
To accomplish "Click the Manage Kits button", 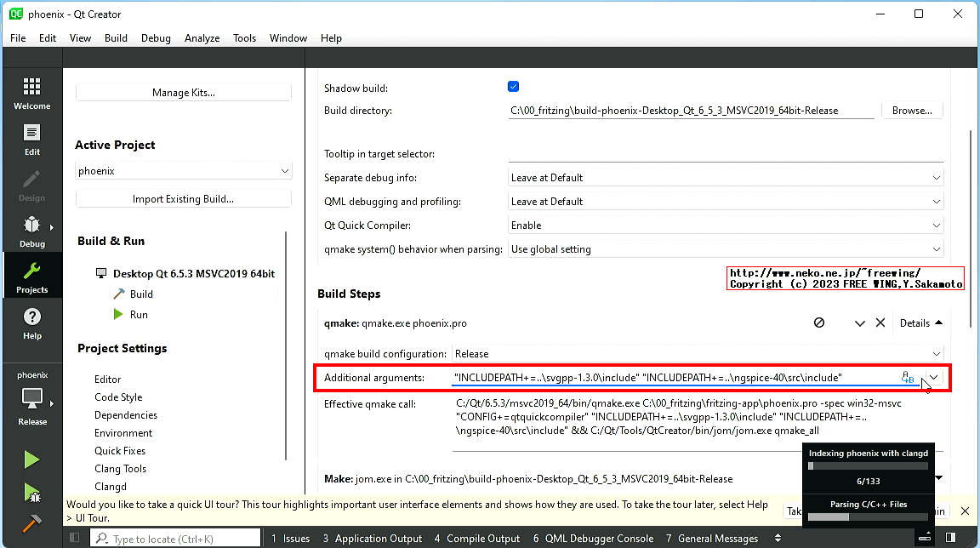I will coord(183,92).
